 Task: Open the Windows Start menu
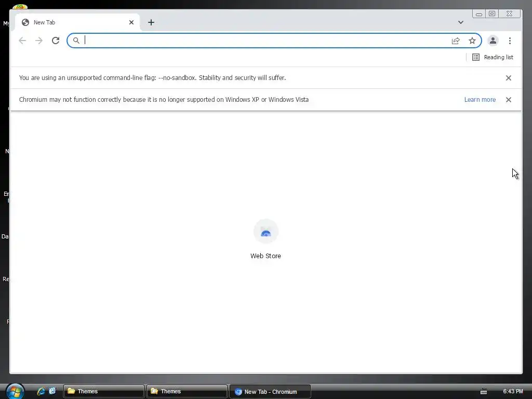click(15, 391)
